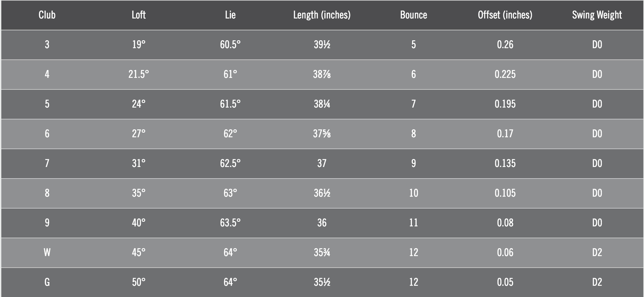Select the Bounce column header
The width and height of the screenshot is (644, 297).
click(x=413, y=15)
